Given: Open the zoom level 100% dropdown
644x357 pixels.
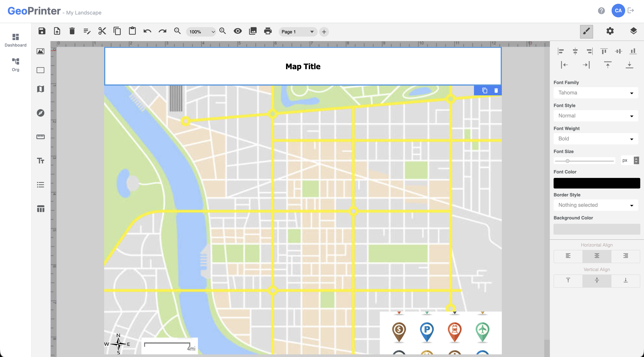Looking at the screenshot, I should pos(201,32).
